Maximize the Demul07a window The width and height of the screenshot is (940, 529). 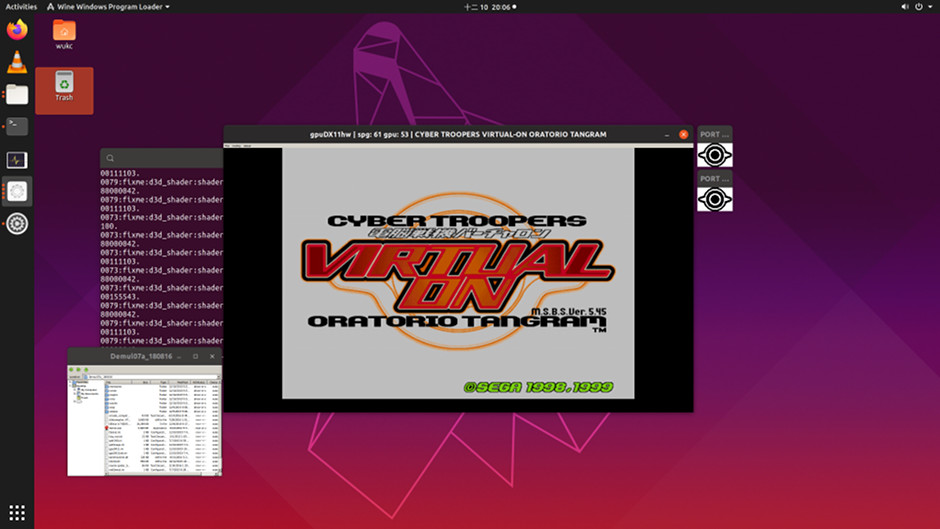(x=195, y=356)
